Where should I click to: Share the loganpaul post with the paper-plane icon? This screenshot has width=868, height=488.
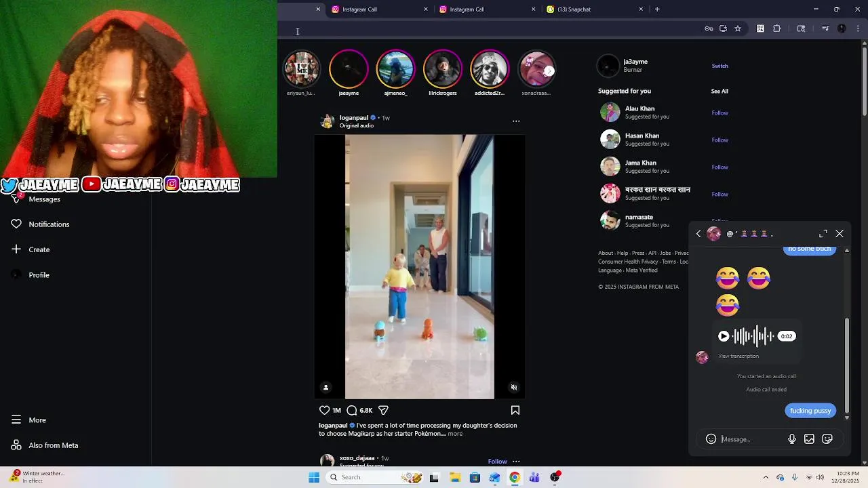pyautogui.click(x=383, y=410)
